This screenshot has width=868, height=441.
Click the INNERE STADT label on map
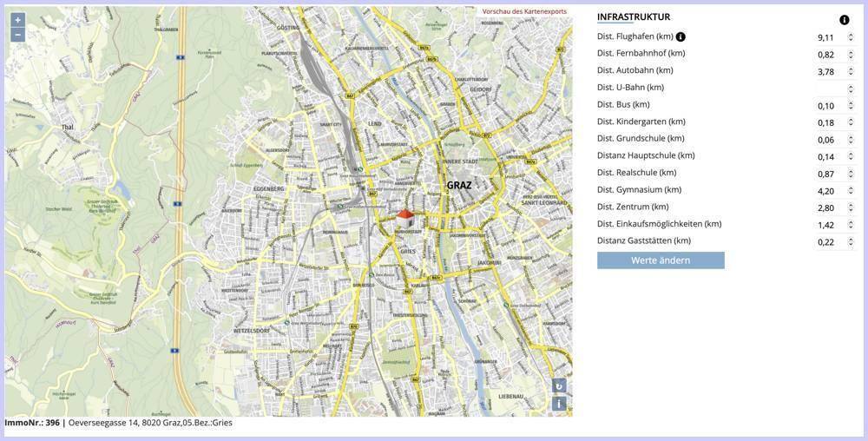click(x=459, y=161)
